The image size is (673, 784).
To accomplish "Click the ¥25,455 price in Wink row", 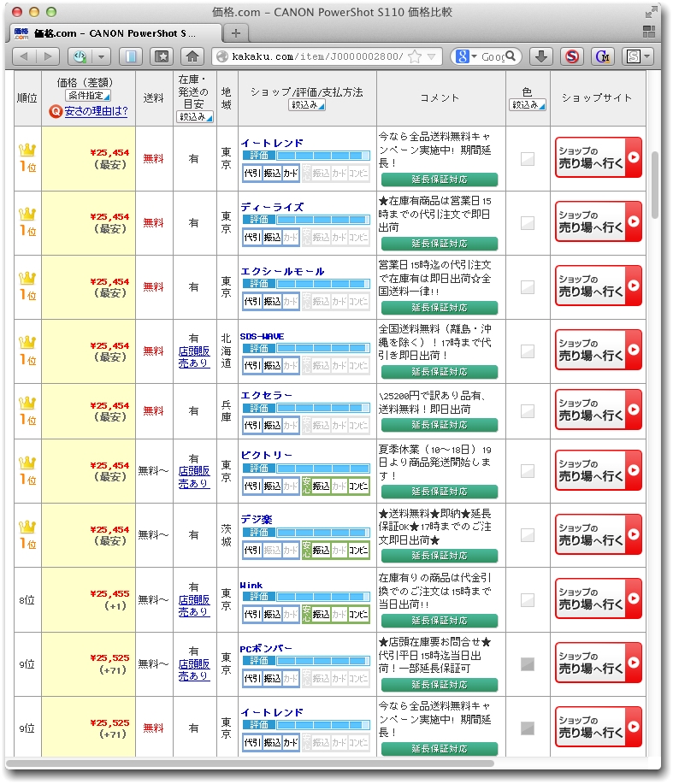I will [109, 594].
